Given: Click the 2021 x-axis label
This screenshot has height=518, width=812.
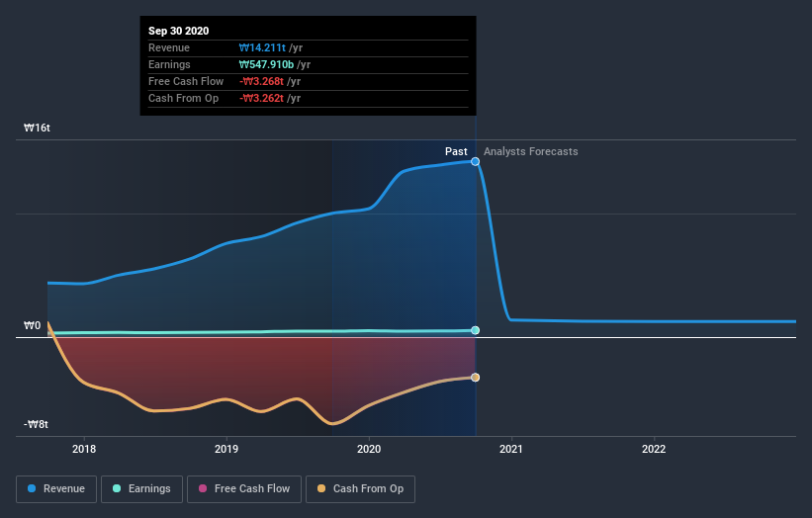Looking at the screenshot, I should (511, 449).
